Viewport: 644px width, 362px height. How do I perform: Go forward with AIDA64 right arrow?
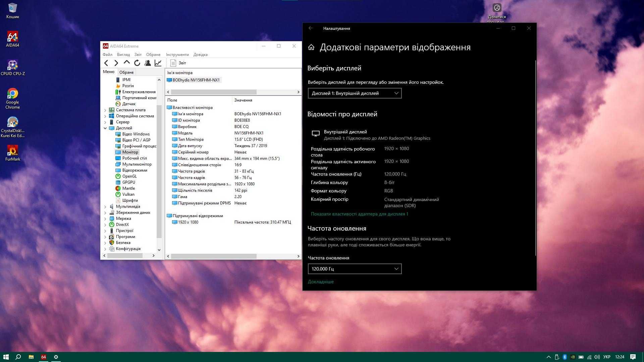[x=116, y=63]
